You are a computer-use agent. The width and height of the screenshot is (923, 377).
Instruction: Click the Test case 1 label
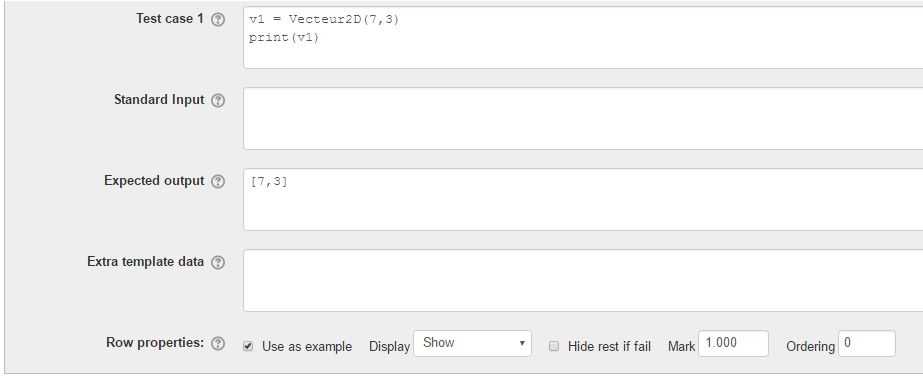click(x=170, y=19)
